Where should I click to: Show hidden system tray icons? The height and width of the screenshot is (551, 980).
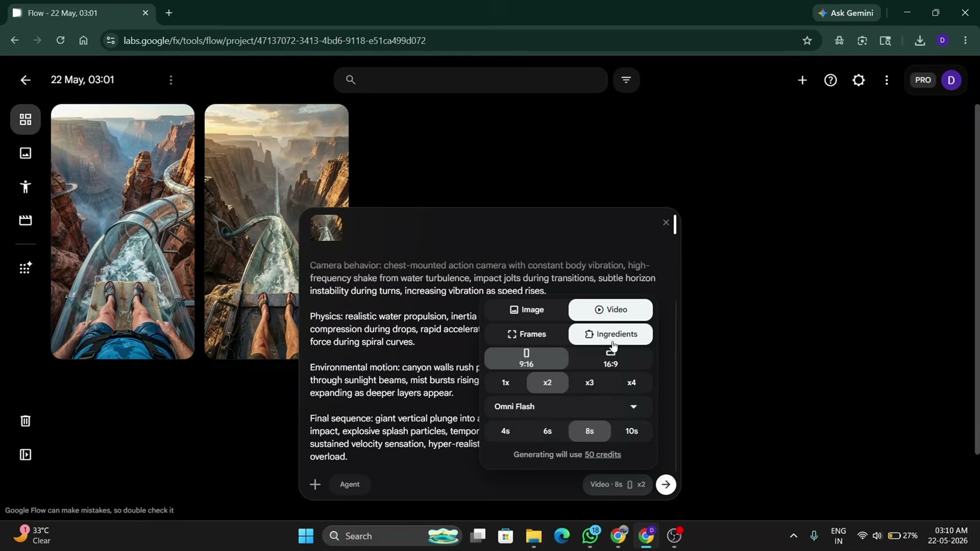tap(793, 536)
